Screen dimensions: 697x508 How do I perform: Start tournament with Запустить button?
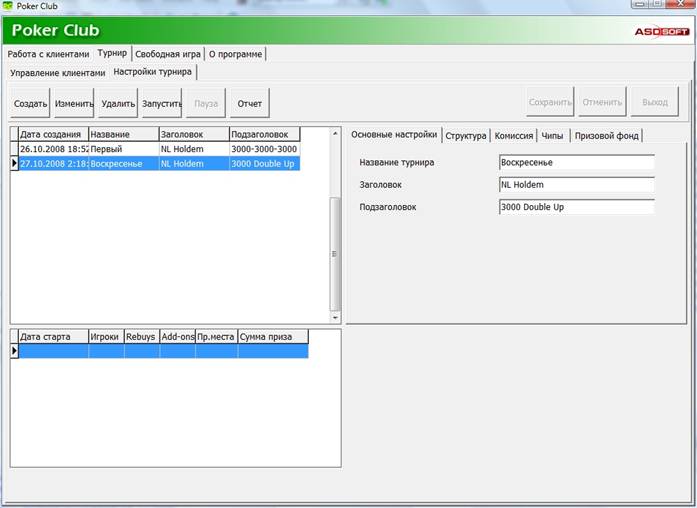point(161,103)
